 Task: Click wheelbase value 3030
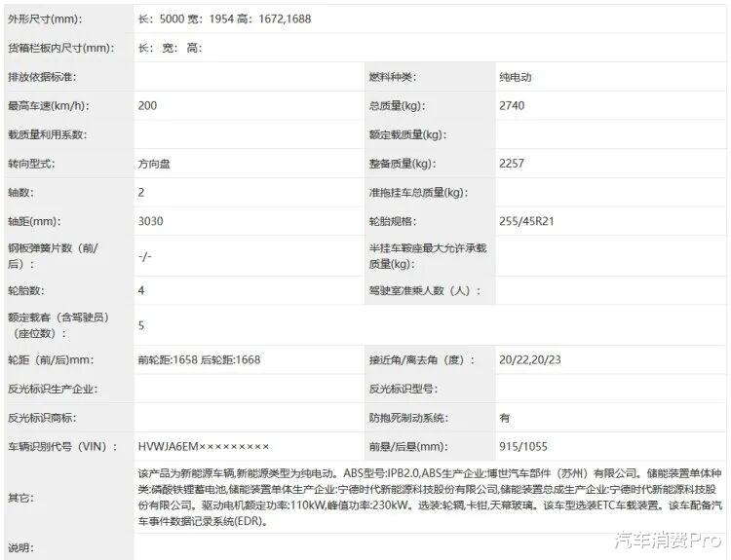150,221
